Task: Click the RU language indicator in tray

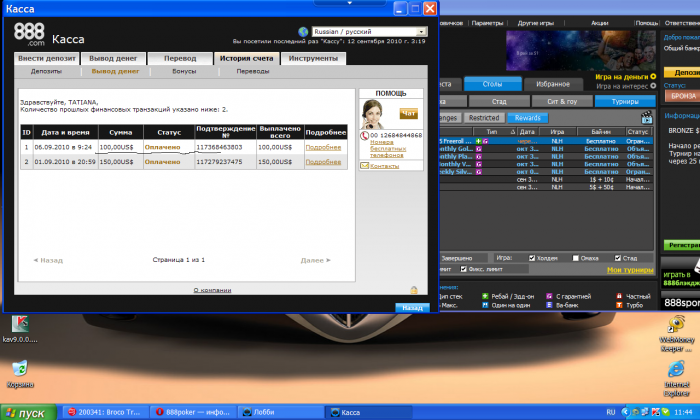Action: click(611, 412)
